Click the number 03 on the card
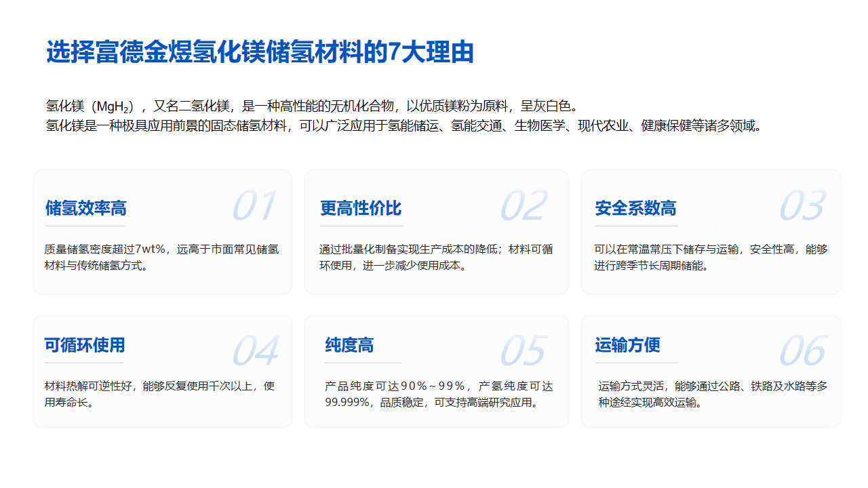 point(802,206)
